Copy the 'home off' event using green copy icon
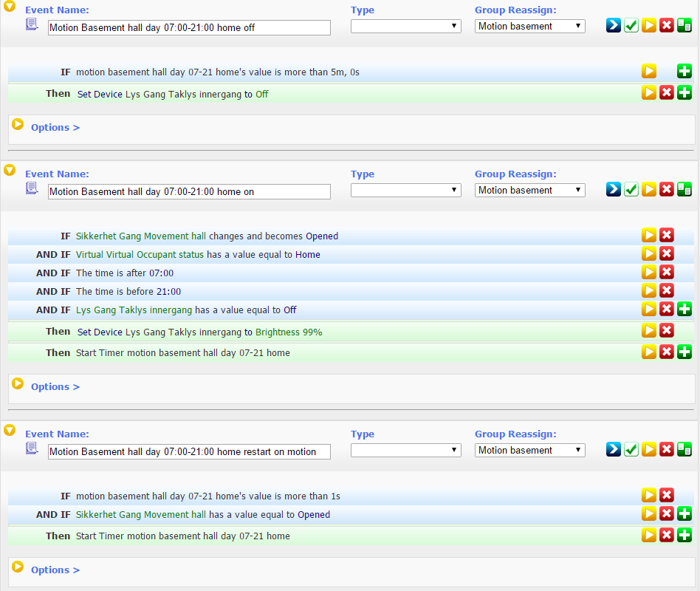Screen dimensions: 700x591 684,25
